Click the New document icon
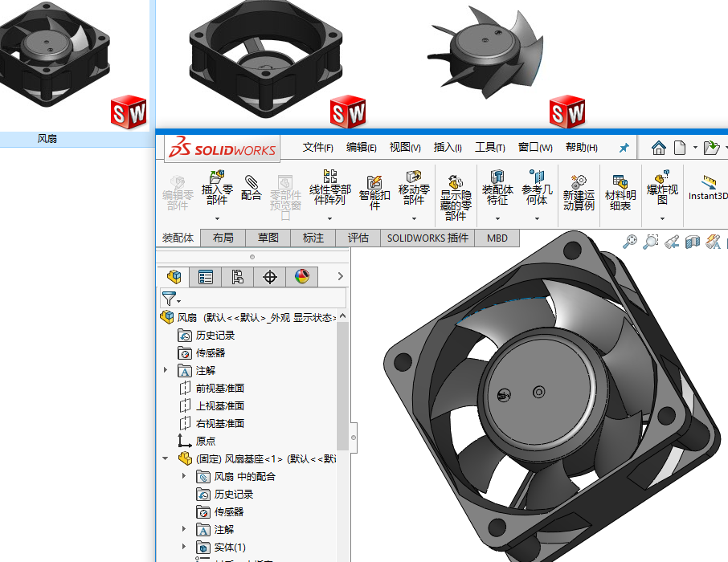This screenshot has height=562, width=728. (x=680, y=148)
